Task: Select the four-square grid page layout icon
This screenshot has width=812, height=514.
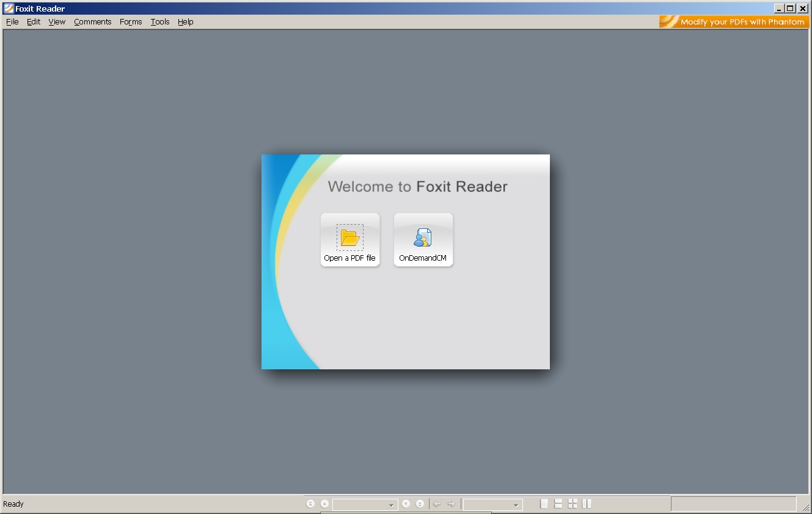Action: (572, 504)
